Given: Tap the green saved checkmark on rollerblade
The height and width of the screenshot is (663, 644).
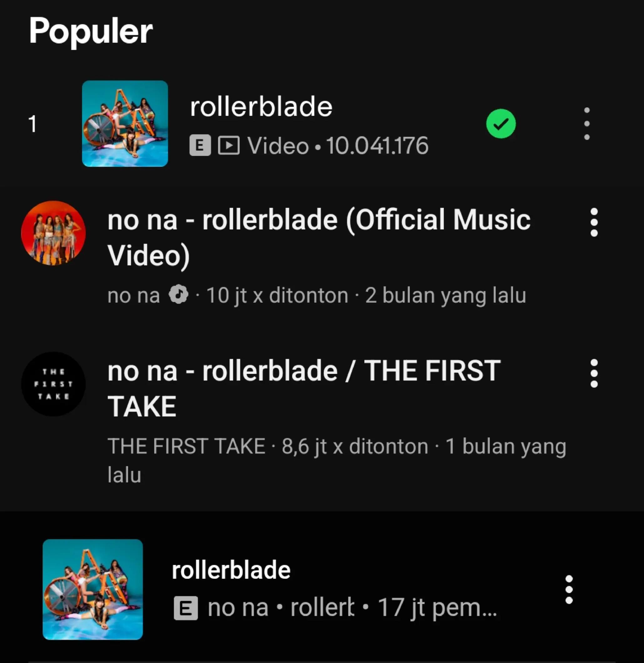Looking at the screenshot, I should 501,124.
